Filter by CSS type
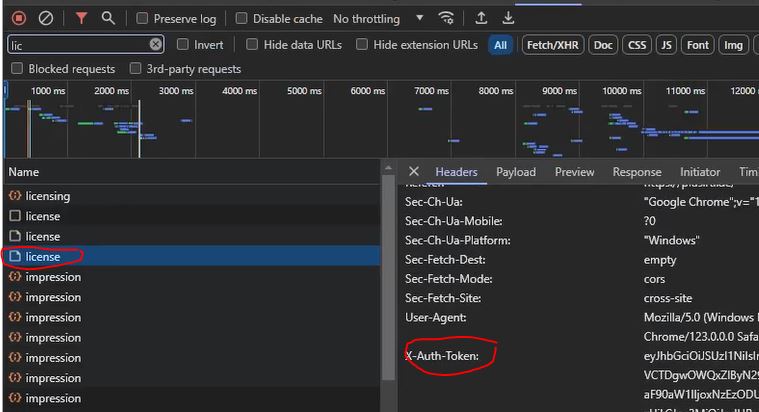This screenshot has width=759, height=412. tap(637, 45)
